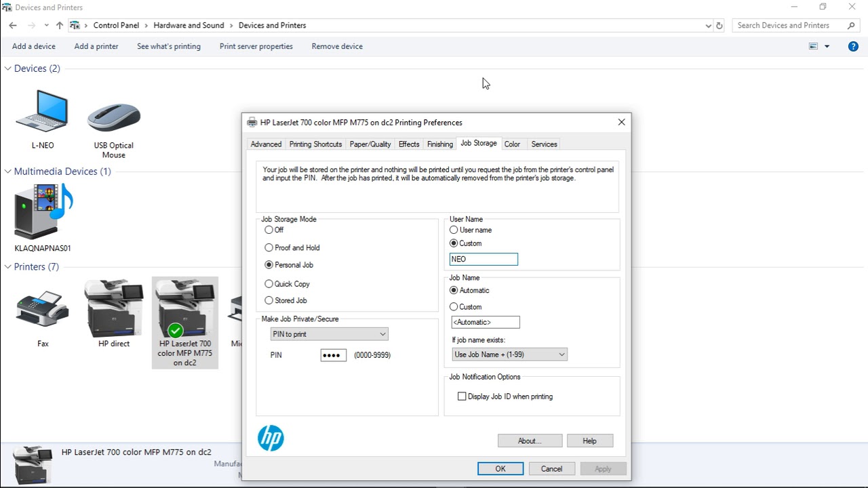Collapse the Printers (7) group
868x488 pixels.
click(x=9, y=267)
